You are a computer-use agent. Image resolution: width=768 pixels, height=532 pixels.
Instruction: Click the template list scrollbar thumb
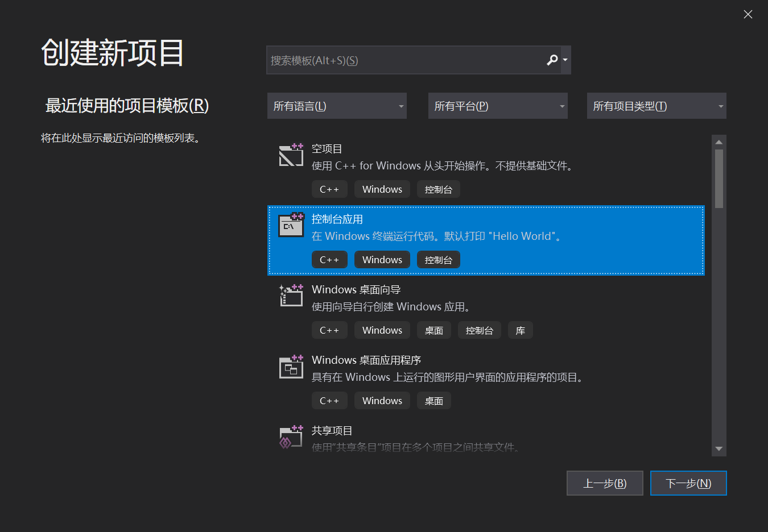(719, 179)
